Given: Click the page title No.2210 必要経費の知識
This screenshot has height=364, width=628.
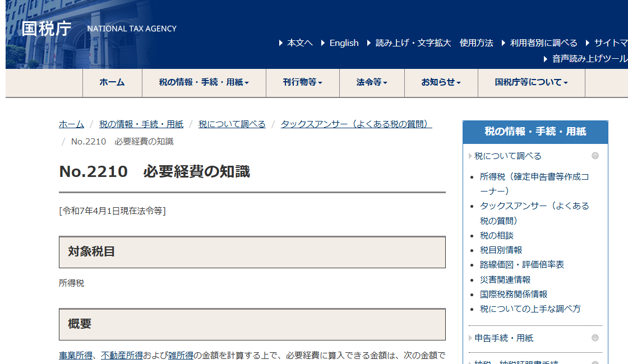Looking at the screenshot, I should pos(155,171).
